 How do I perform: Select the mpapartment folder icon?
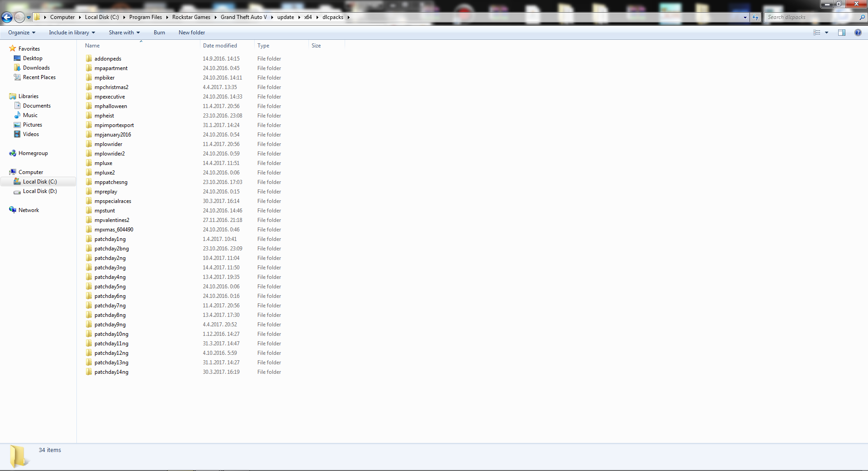[x=89, y=68]
